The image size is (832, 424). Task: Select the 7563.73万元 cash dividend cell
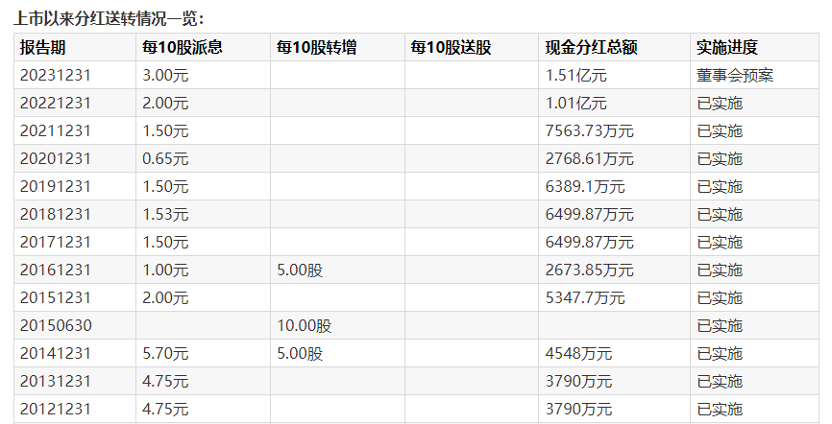click(590, 131)
